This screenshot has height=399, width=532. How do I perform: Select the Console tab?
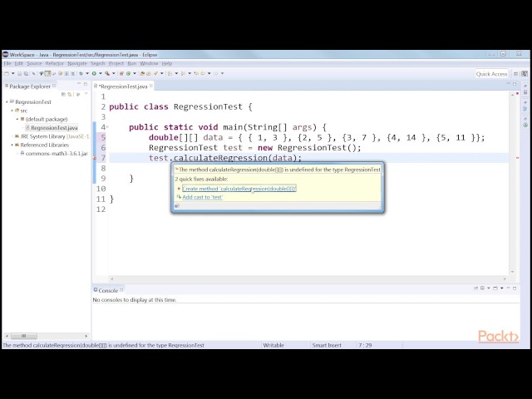pos(108,290)
